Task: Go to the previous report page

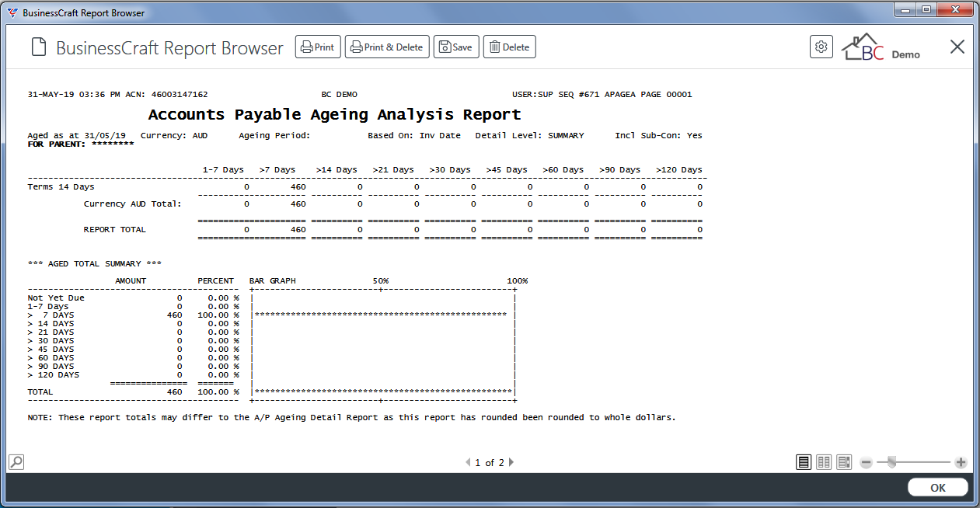Action: pyautogui.click(x=468, y=462)
